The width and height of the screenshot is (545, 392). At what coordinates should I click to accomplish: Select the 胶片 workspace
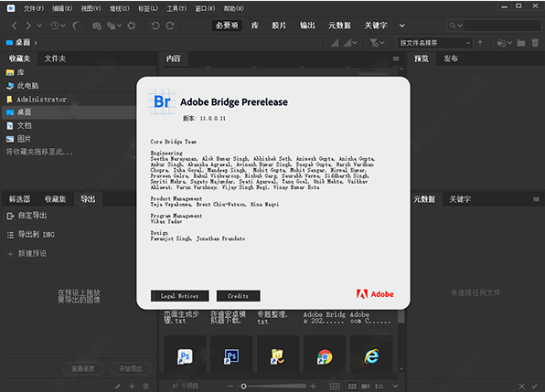click(279, 26)
